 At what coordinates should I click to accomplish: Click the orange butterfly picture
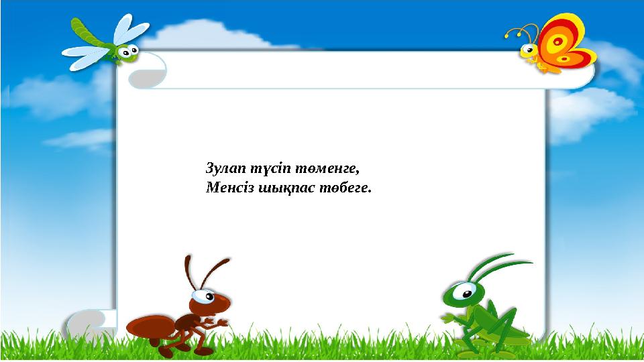click(551, 44)
